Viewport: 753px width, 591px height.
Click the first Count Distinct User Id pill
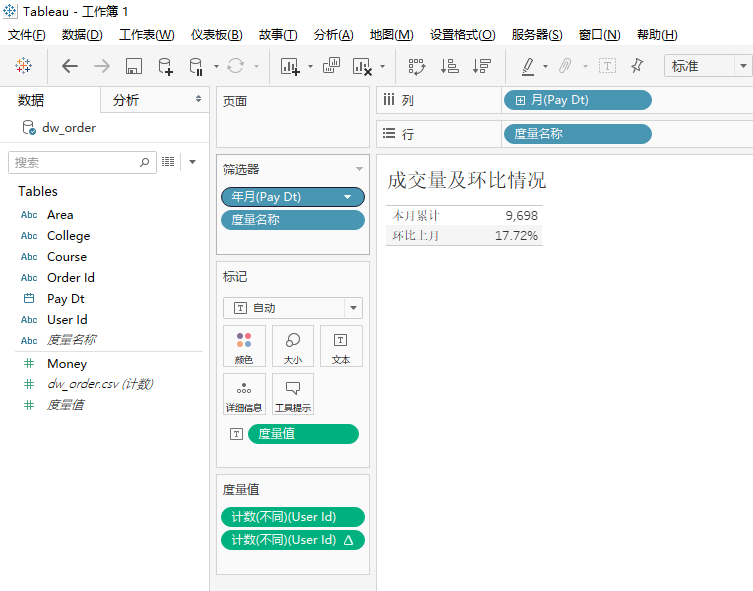tap(293, 517)
